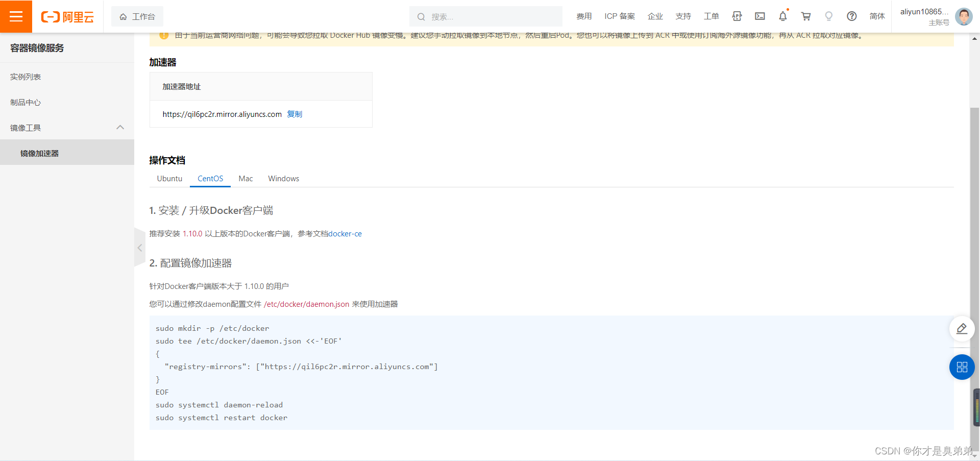Launch Cloud Shell terminal icon

pos(760,16)
